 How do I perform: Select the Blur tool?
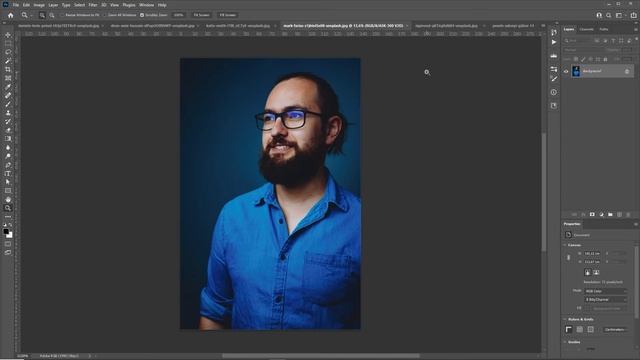pyautogui.click(x=8, y=147)
